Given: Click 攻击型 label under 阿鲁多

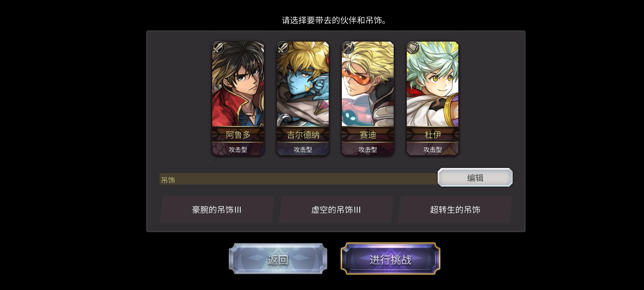Looking at the screenshot, I should (238, 150).
